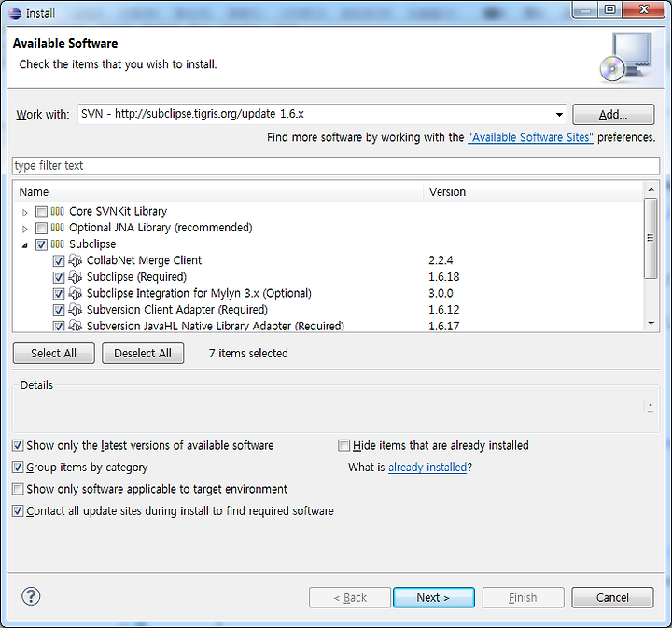Click the software list vertical scrollbar thumb
This screenshot has height=628, width=672.
pyautogui.click(x=651, y=238)
